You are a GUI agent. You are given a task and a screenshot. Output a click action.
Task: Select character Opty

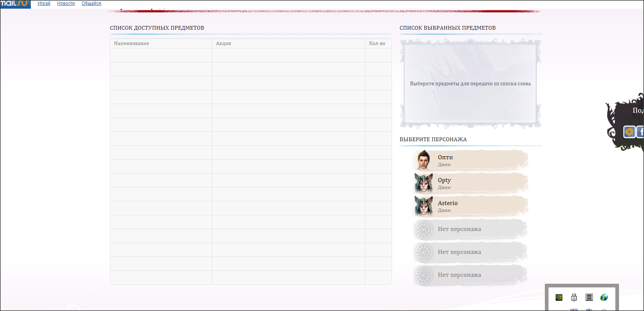click(470, 183)
